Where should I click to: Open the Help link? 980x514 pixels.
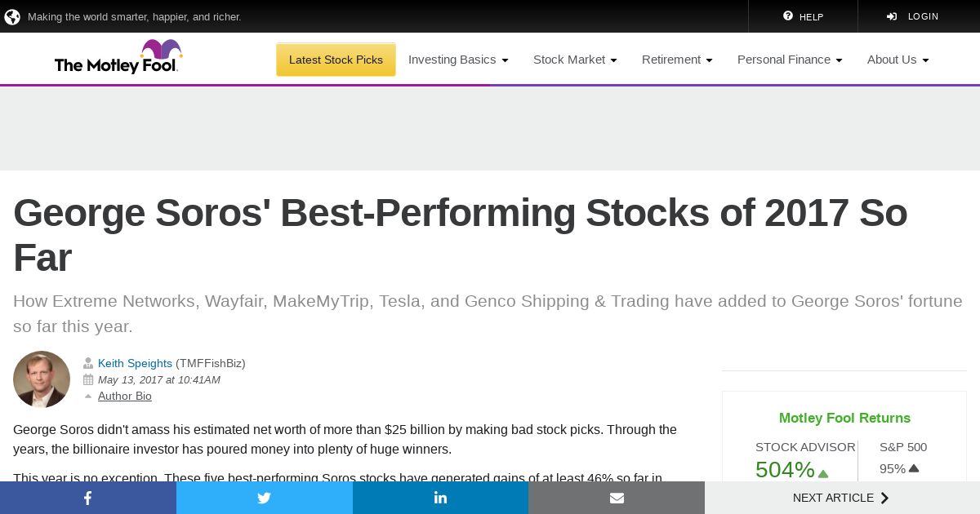[x=803, y=16]
